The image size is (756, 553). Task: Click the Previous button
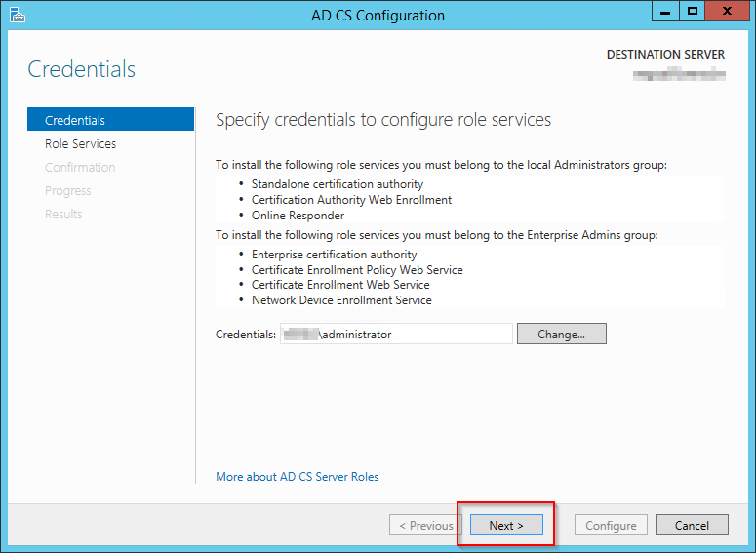coord(425,525)
